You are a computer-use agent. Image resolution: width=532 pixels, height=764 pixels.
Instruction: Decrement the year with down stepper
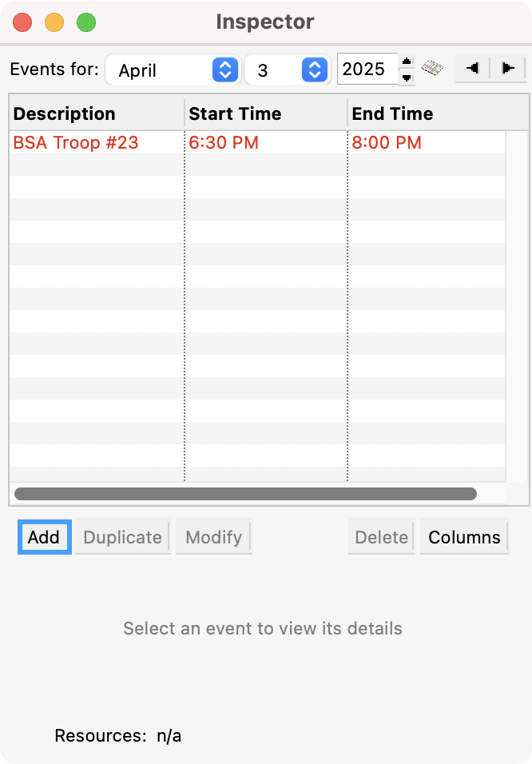tap(407, 77)
